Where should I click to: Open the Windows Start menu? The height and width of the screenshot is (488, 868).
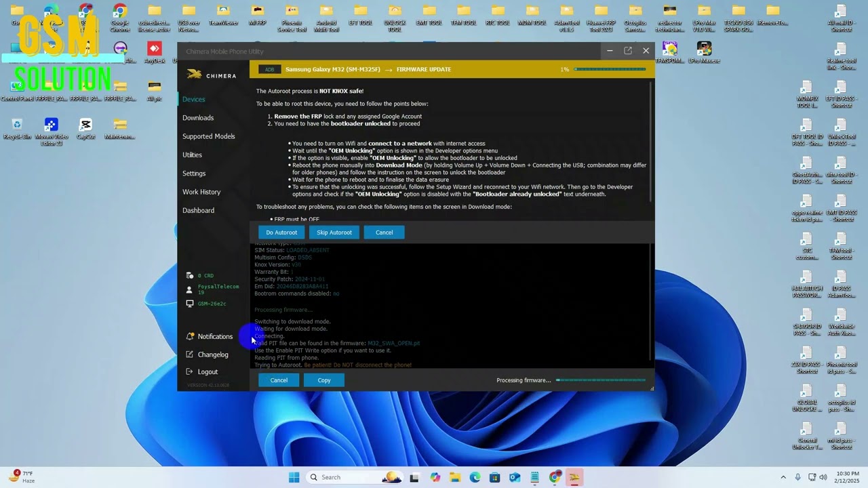tap(294, 477)
